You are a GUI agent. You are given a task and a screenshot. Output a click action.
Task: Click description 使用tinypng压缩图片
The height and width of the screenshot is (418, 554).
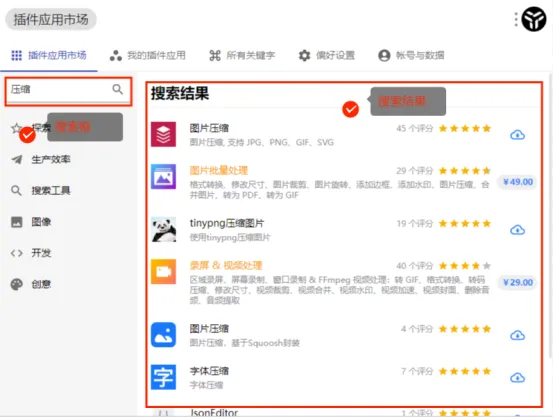pyautogui.click(x=230, y=237)
